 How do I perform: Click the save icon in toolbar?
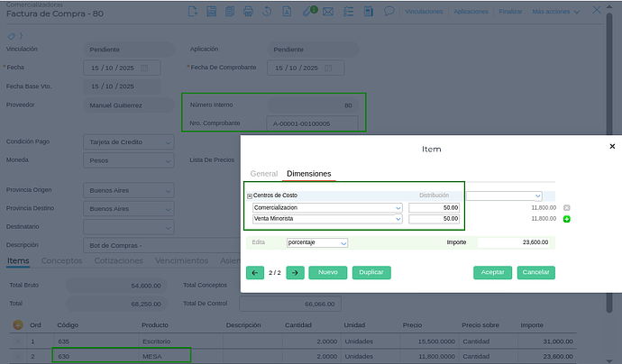click(x=211, y=12)
